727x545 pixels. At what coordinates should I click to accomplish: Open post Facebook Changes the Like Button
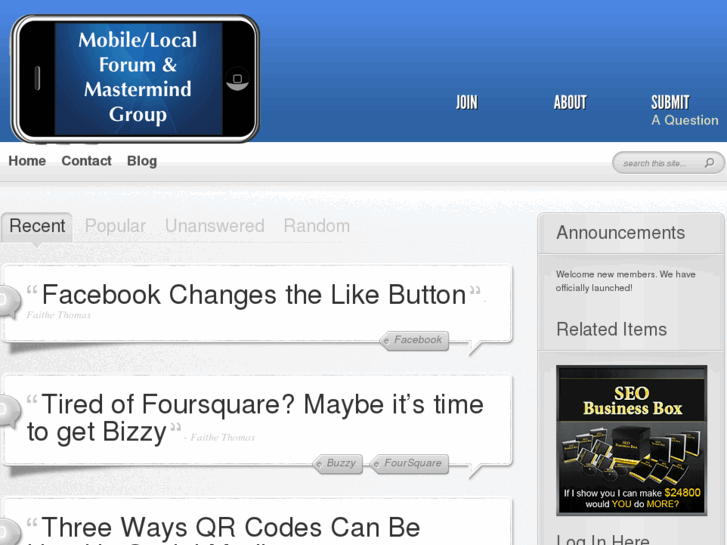click(x=254, y=295)
